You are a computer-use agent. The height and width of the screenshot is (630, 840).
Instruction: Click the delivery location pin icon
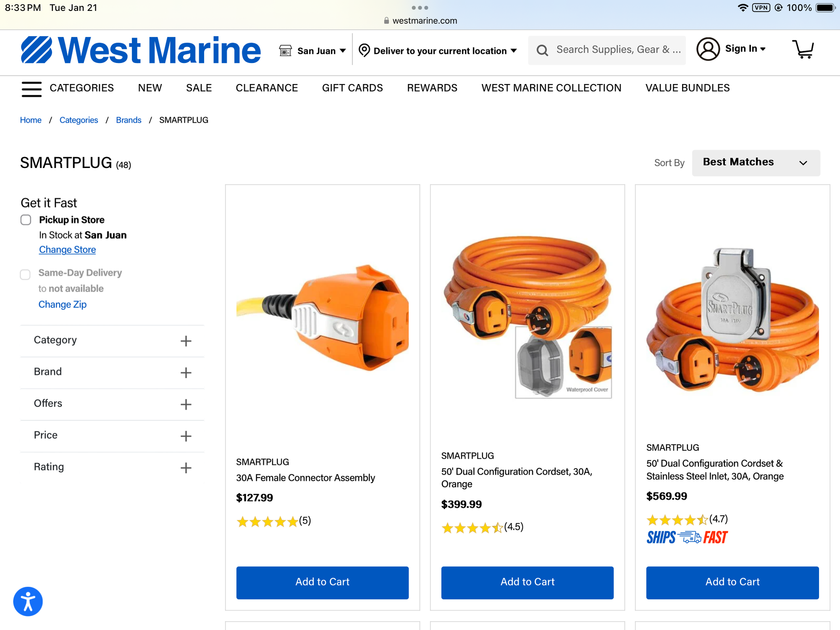click(x=364, y=51)
